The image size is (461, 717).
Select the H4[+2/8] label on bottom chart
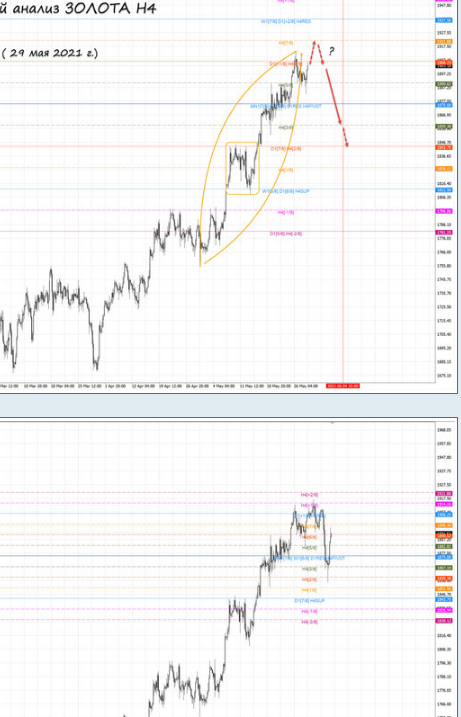point(309,495)
